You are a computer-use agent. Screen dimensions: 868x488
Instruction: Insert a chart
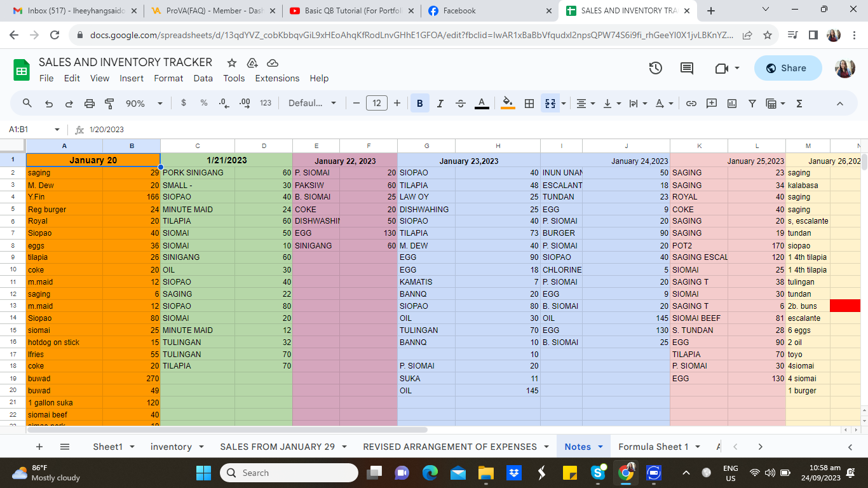click(x=732, y=103)
